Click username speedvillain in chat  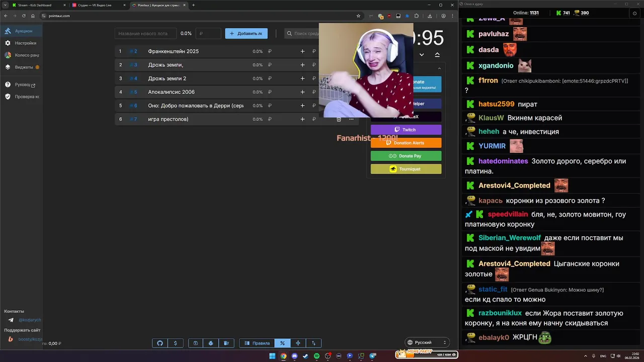click(x=508, y=214)
